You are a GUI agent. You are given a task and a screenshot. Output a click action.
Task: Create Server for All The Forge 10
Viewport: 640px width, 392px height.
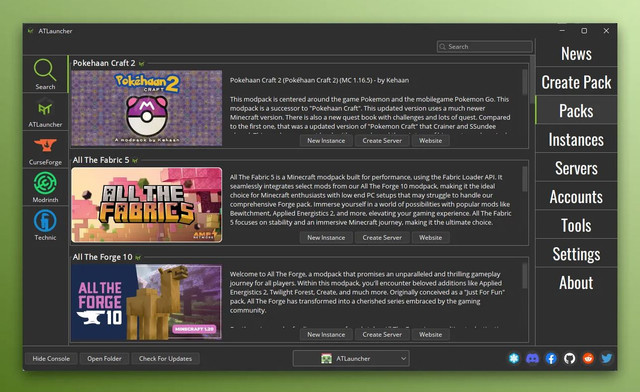click(x=382, y=334)
